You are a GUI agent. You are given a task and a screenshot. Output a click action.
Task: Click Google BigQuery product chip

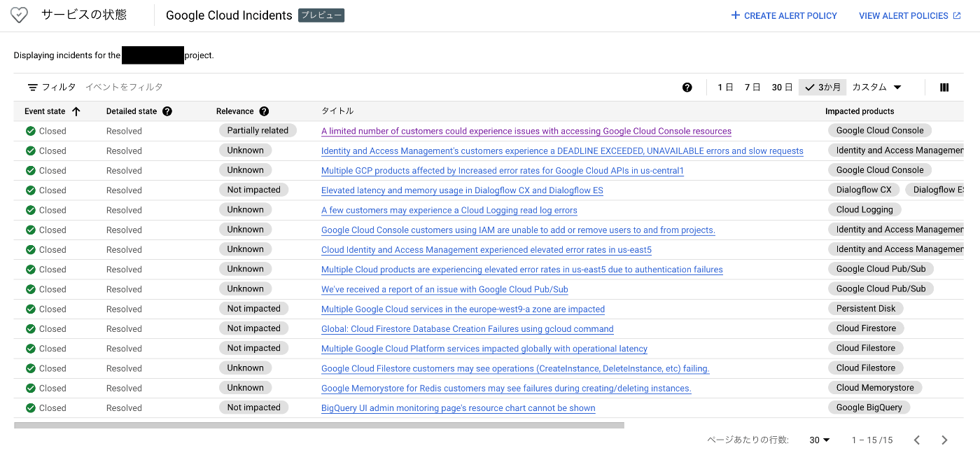[869, 407]
